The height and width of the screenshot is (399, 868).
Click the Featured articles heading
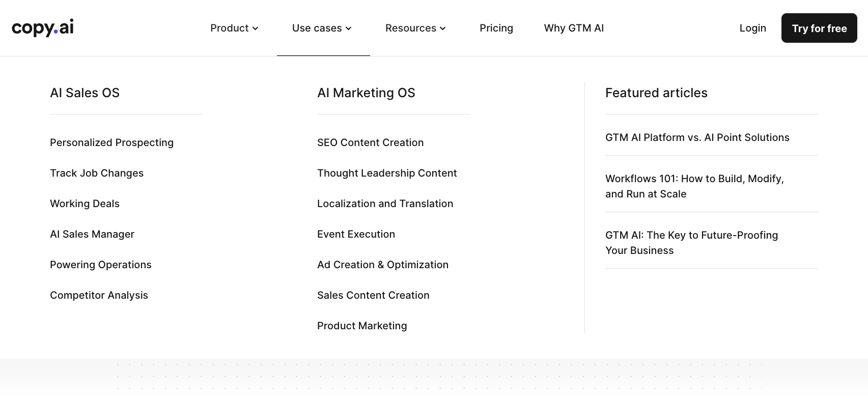(656, 93)
